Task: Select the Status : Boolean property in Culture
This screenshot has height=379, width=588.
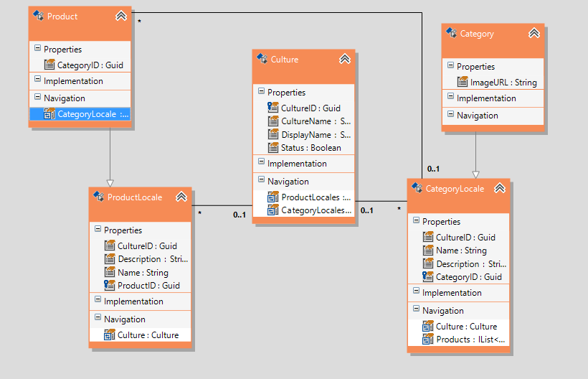Action: point(304,148)
